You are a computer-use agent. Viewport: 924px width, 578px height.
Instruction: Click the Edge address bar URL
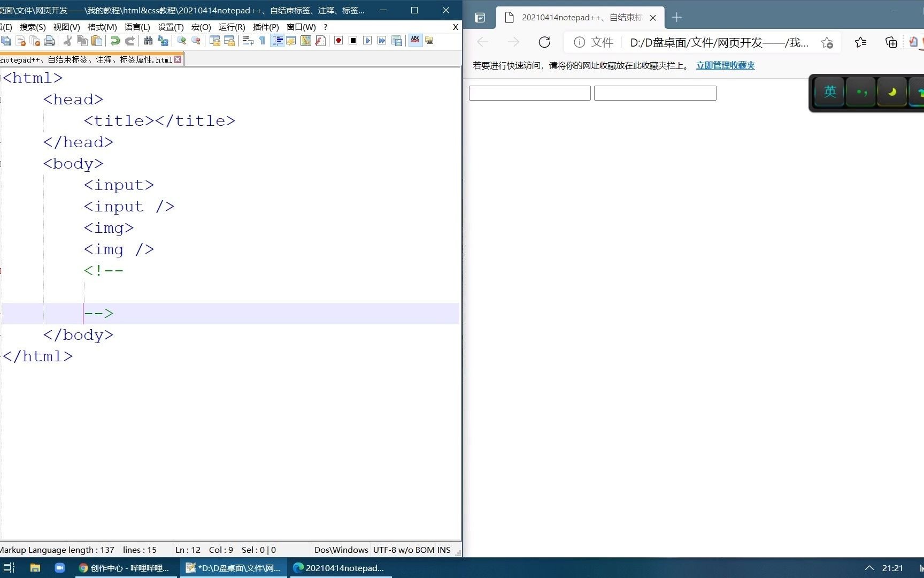pyautogui.click(x=719, y=42)
